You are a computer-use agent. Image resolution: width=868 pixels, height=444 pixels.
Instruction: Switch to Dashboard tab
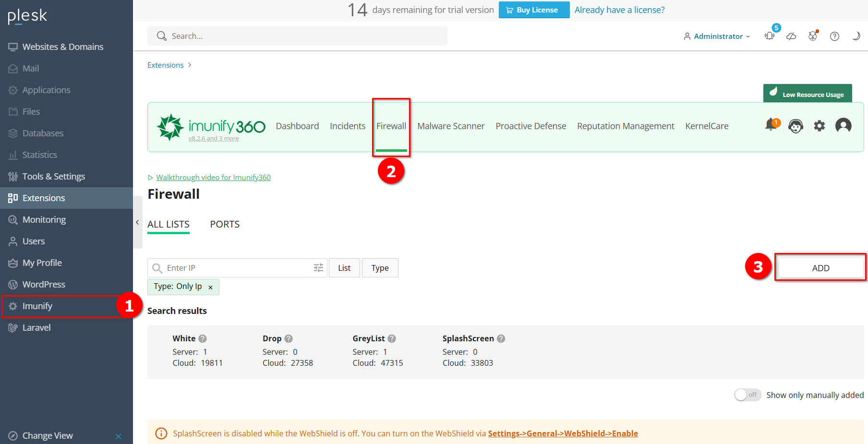pos(297,126)
